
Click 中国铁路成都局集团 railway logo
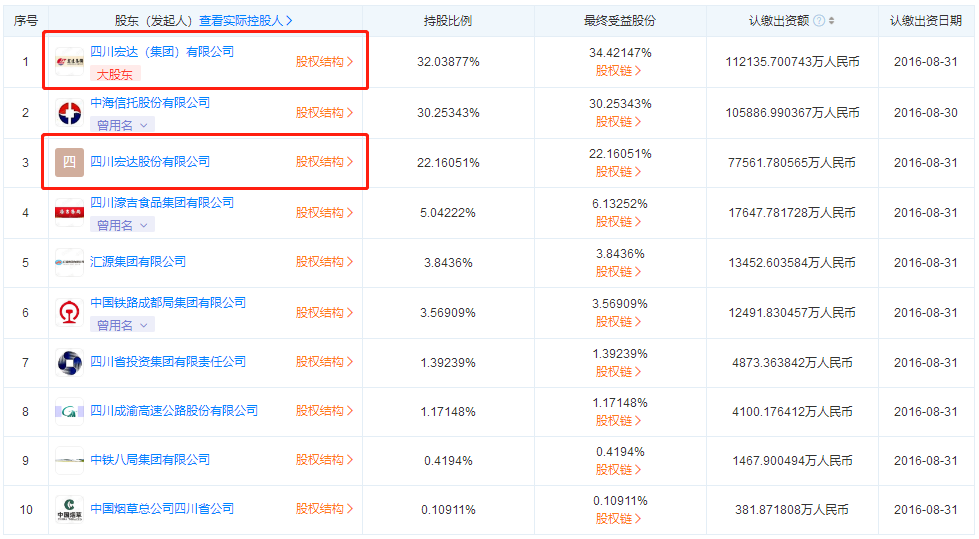tap(69, 312)
